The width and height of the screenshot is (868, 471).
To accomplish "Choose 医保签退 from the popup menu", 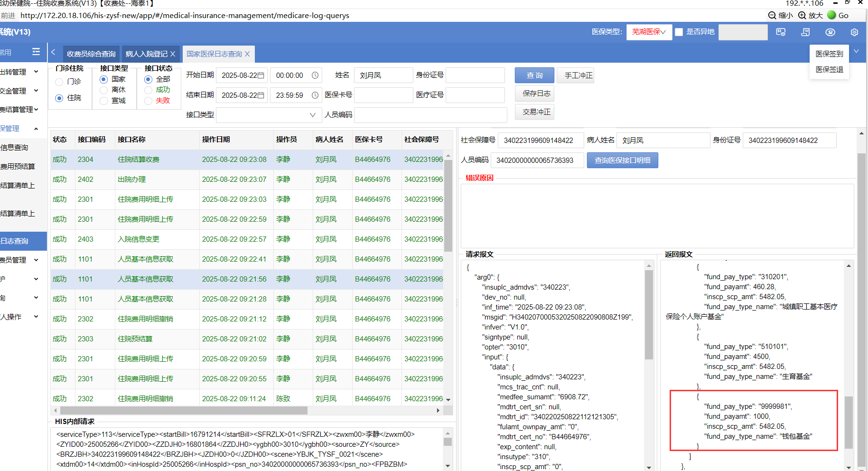I will (x=829, y=70).
